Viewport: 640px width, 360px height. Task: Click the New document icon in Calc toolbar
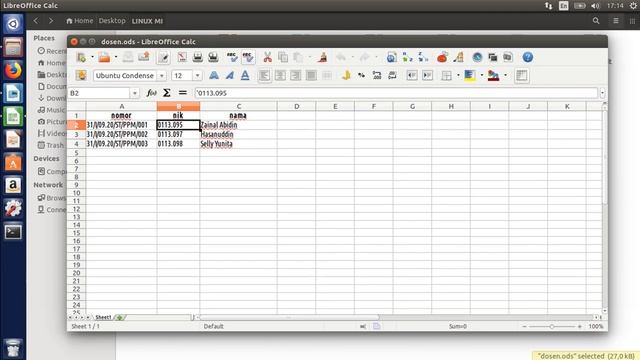[x=81, y=58]
